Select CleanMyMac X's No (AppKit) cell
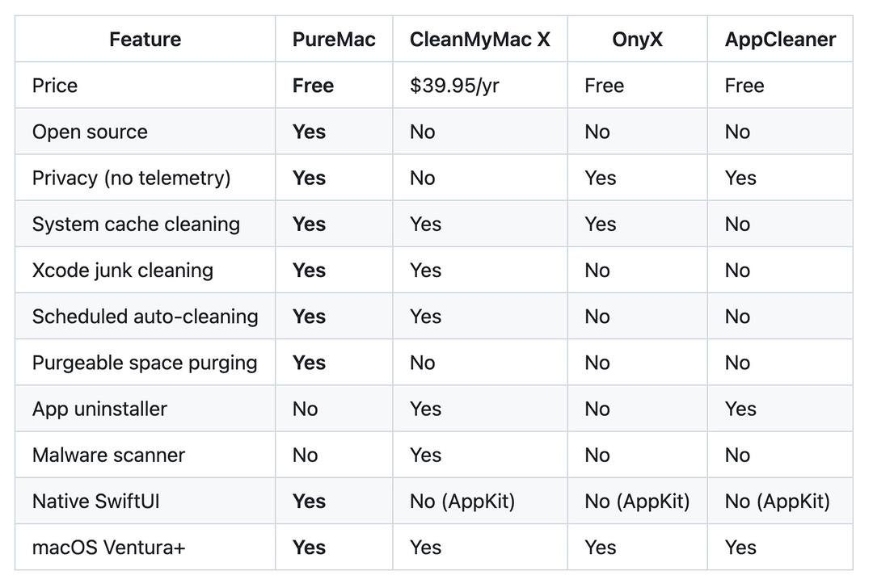Image resolution: width=873 pixels, height=588 pixels. coord(462,501)
